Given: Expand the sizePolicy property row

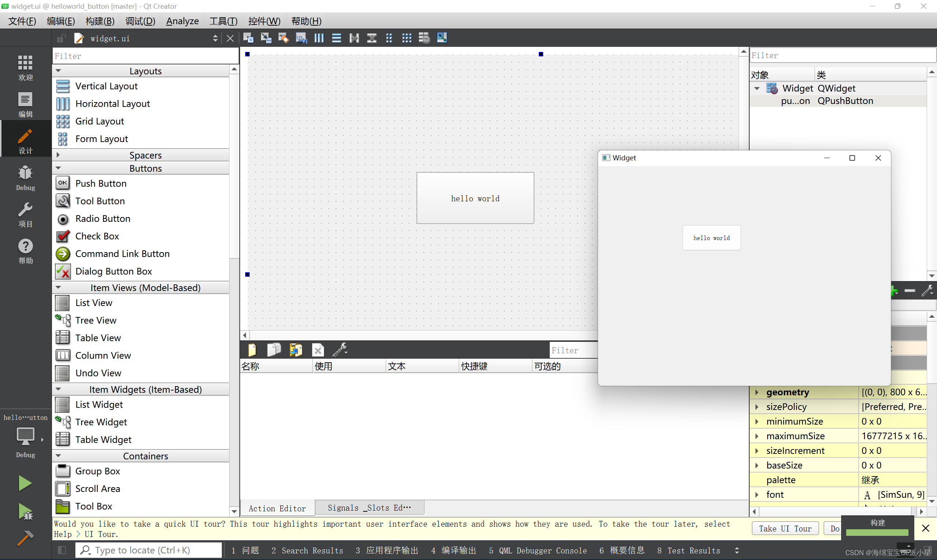Looking at the screenshot, I should 757,406.
